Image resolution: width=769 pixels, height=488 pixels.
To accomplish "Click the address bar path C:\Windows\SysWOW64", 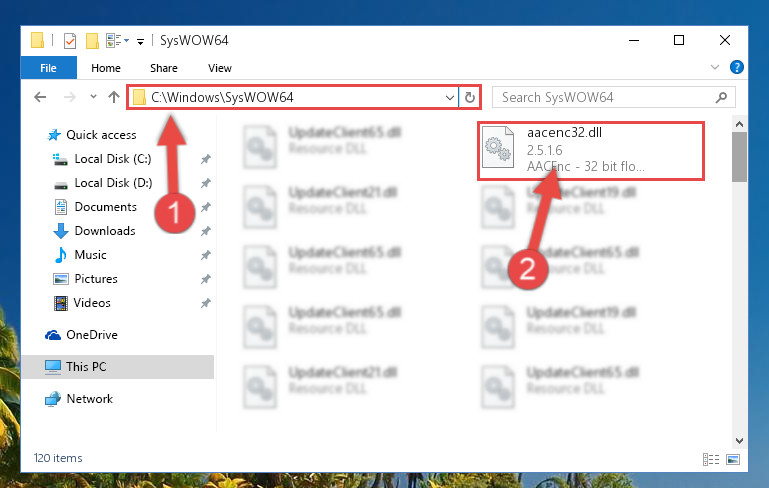I will click(222, 97).
